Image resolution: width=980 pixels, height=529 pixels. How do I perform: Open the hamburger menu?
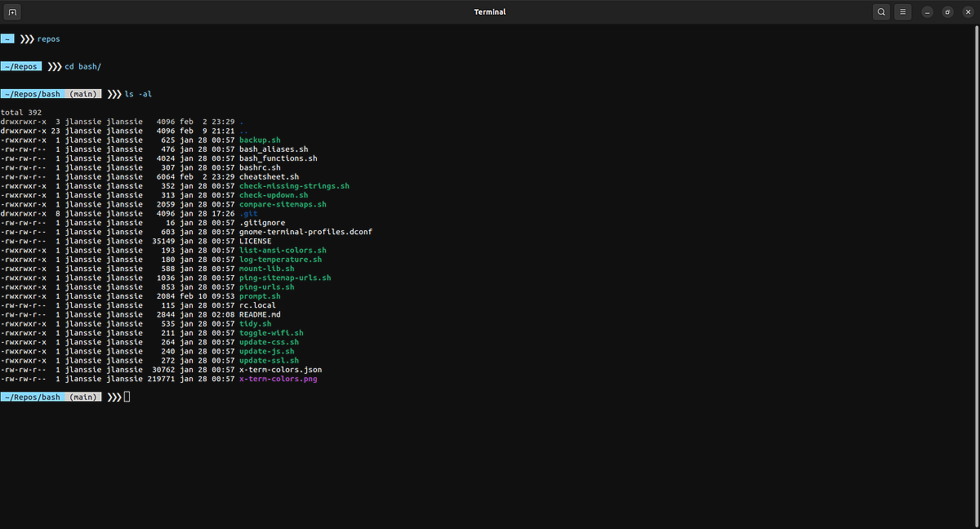point(902,11)
